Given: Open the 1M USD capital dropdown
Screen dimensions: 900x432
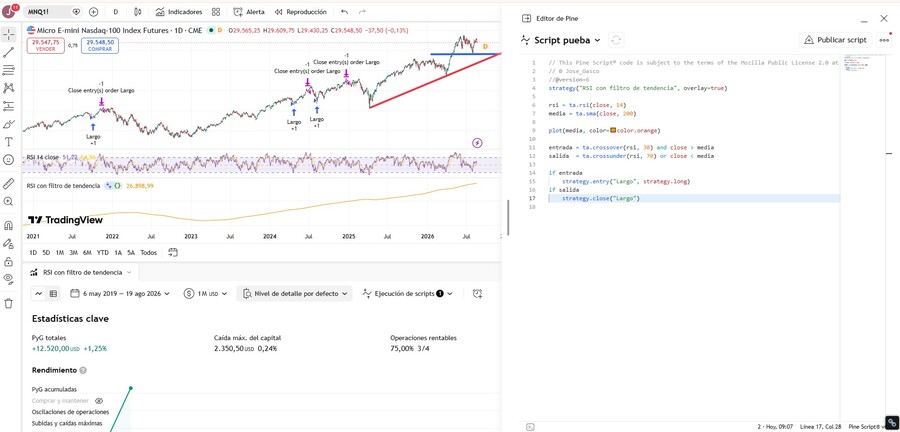Looking at the screenshot, I should 205,293.
